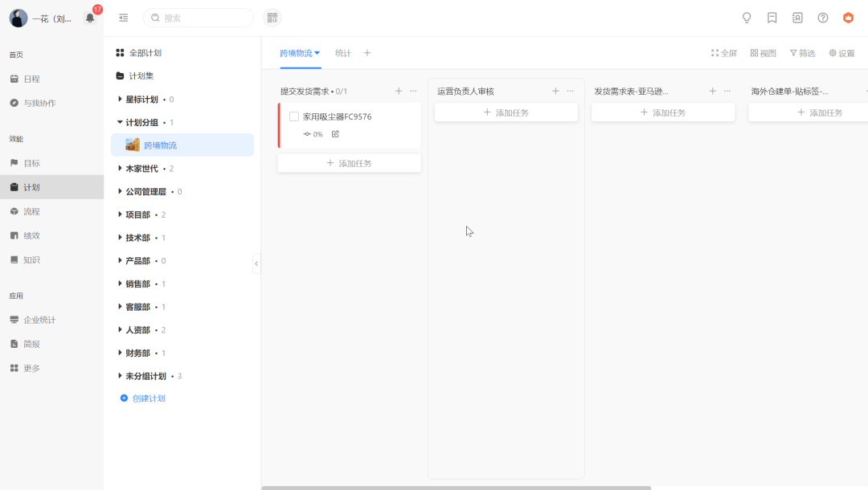Go to 目标 in the sidebar
This screenshot has width=868, height=490.
[52, 163]
